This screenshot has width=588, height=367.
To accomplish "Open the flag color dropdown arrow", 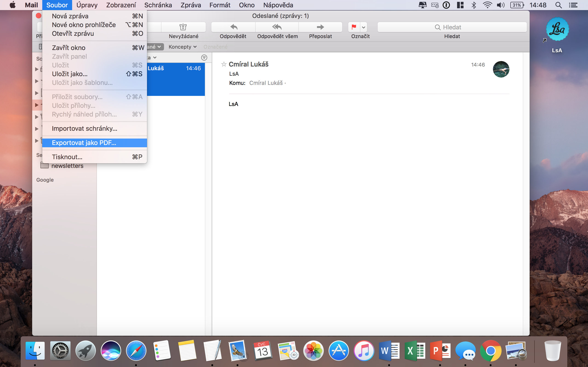I will click(x=364, y=27).
